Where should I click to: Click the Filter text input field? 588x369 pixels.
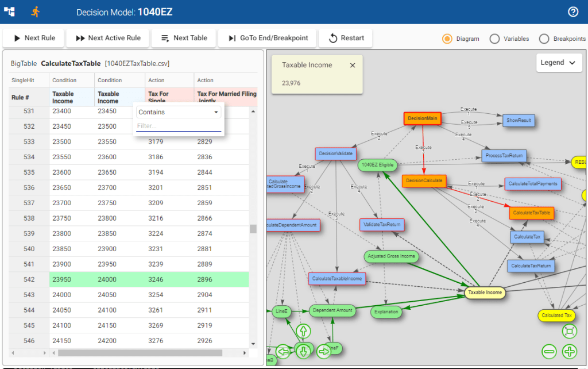tap(179, 126)
